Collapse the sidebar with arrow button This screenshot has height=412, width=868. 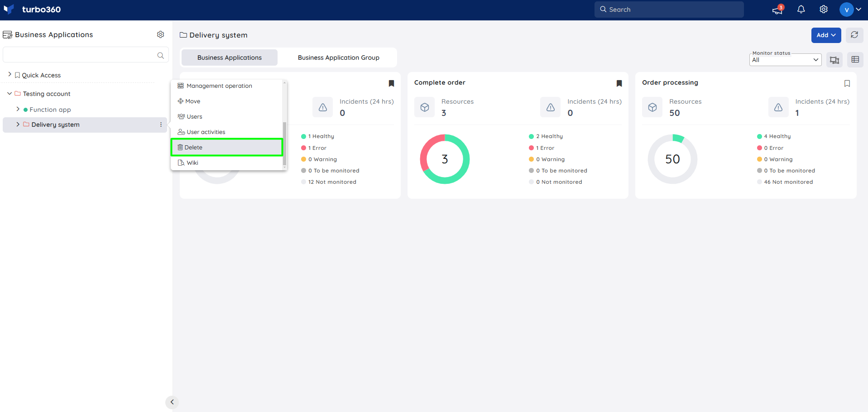pos(172,402)
